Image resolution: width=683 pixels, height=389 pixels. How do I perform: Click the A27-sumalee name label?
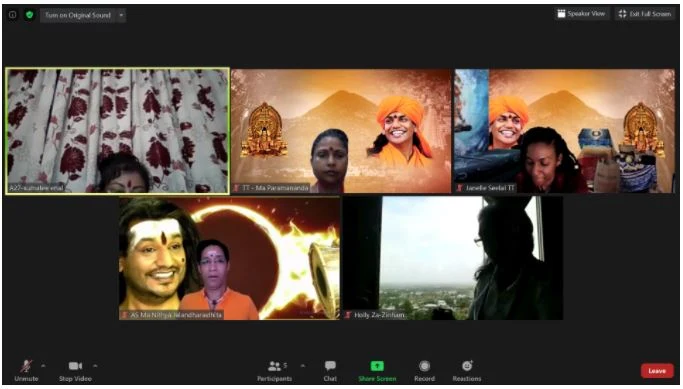click(37, 188)
